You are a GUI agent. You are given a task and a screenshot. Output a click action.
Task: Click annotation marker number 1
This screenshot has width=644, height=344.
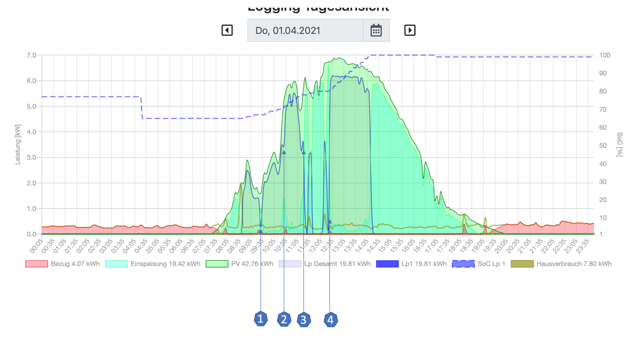pos(261,319)
